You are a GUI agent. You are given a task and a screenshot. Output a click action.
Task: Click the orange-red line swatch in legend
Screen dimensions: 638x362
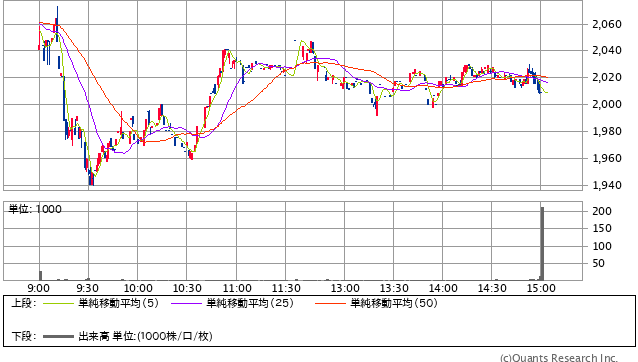pyautogui.click(x=330, y=303)
